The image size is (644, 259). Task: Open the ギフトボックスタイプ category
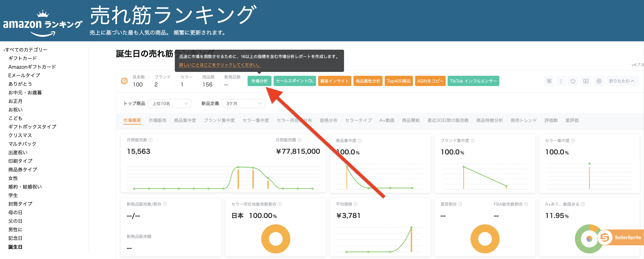pyautogui.click(x=32, y=127)
